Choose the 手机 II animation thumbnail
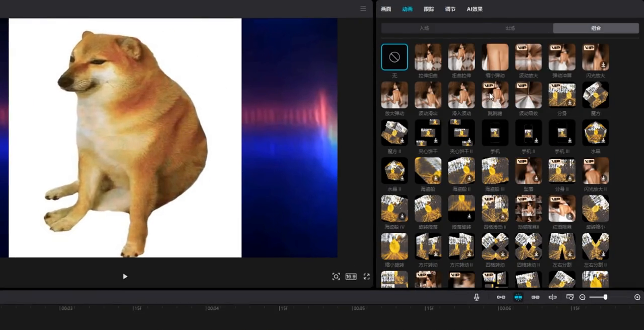Image resolution: width=644 pixels, height=330 pixels. [528, 133]
